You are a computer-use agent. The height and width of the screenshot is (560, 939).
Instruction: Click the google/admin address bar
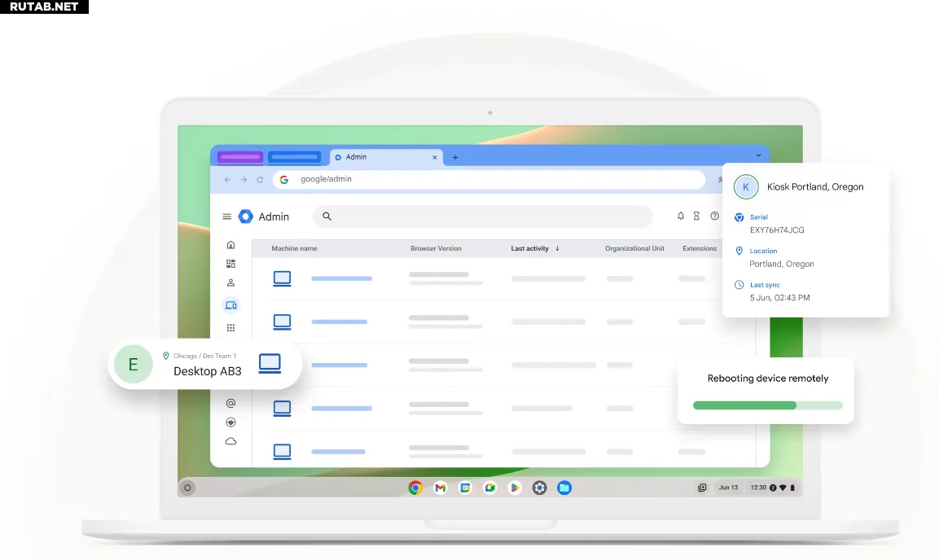coord(489,179)
